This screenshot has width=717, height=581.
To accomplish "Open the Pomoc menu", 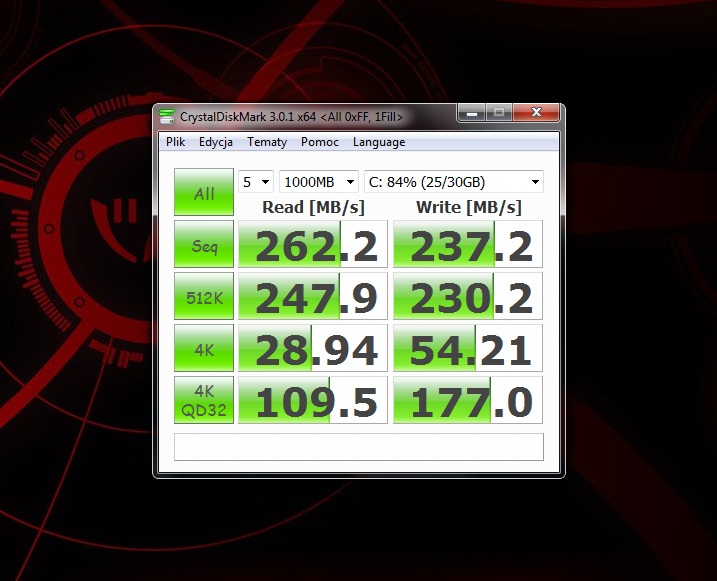I will 320,142.
